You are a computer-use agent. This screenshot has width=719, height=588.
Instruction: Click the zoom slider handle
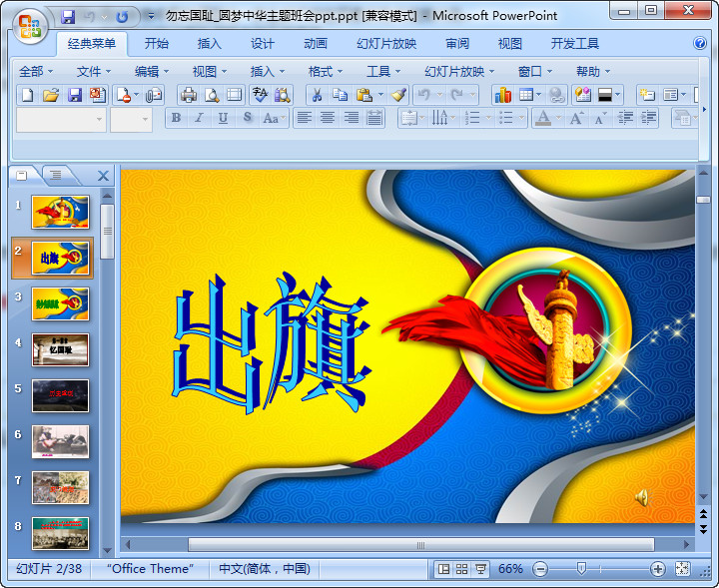pyautogui.click(x=581, y=569)
